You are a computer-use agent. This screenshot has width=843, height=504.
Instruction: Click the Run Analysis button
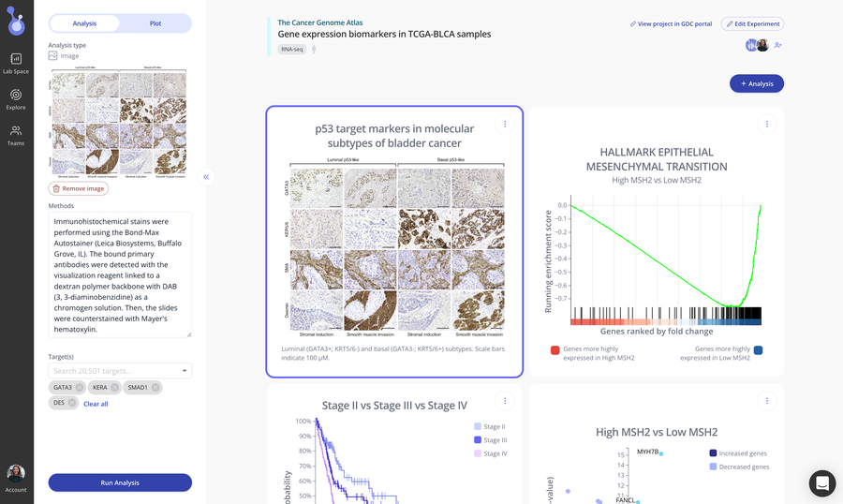point(120,482)
